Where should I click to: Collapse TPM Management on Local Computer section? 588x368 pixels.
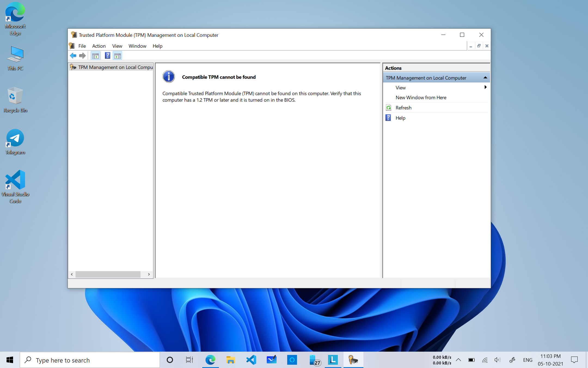(x=485, y=78)
